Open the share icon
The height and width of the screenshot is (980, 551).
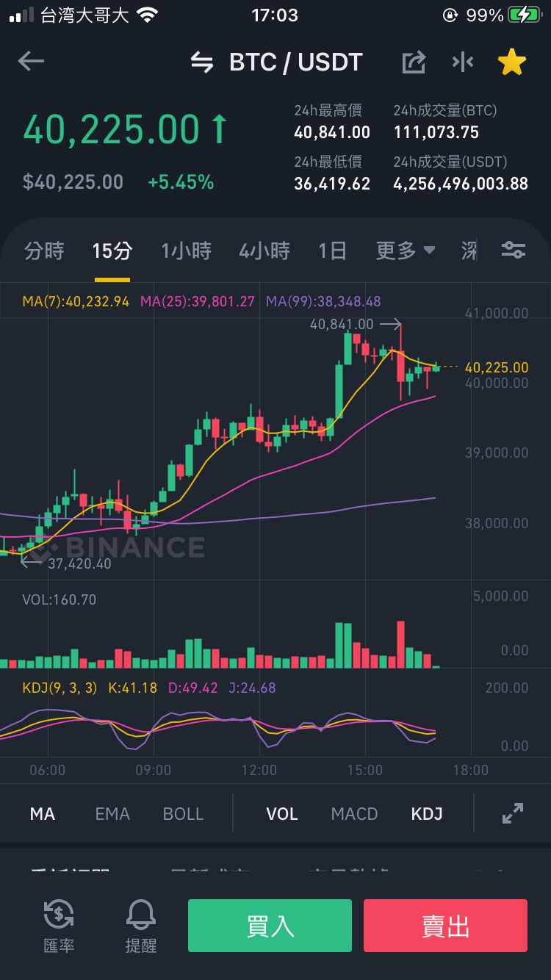click(414, 62)
